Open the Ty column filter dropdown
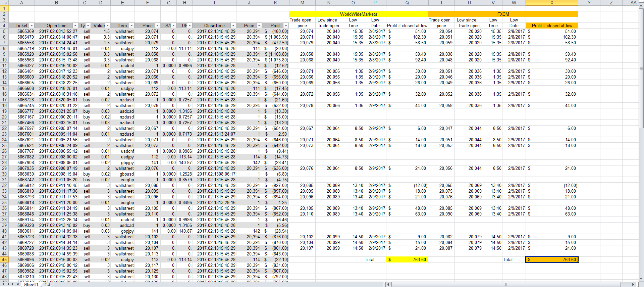 [88, 26]
